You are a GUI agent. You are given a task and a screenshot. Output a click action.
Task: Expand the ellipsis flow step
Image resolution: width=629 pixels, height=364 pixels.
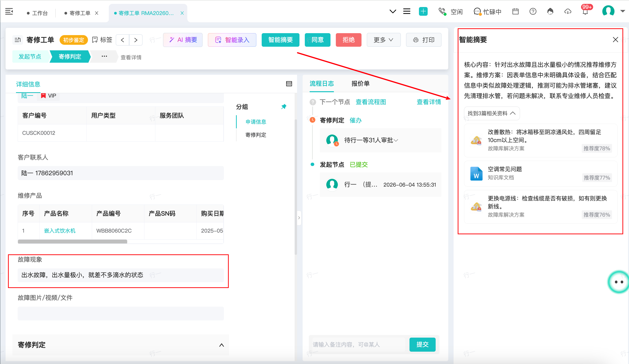pos(104,57)
